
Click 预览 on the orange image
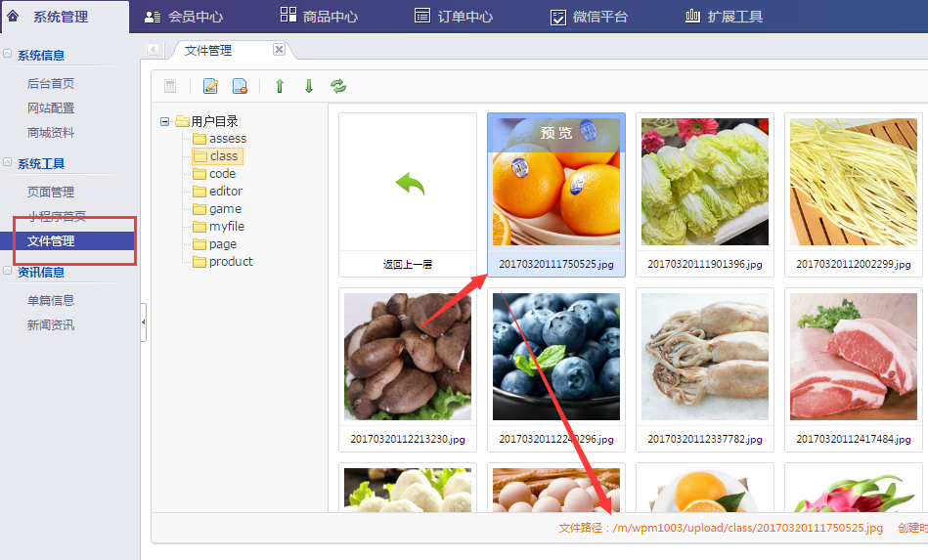click(555, 132)
